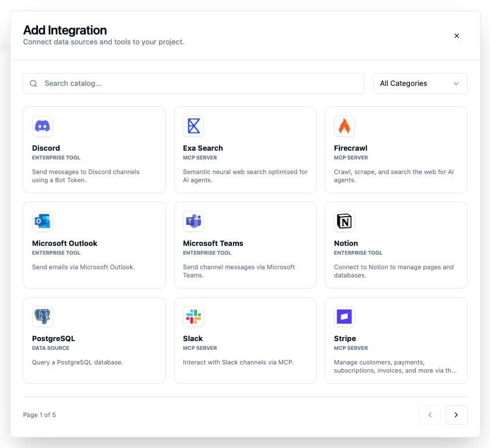Click the Stripe logo icon

click(x=344, y=316)
